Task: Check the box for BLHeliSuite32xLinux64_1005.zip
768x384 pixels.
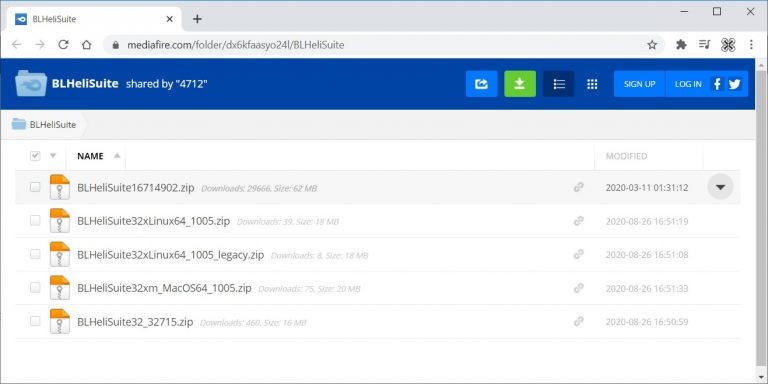Action: pos(35,220)
